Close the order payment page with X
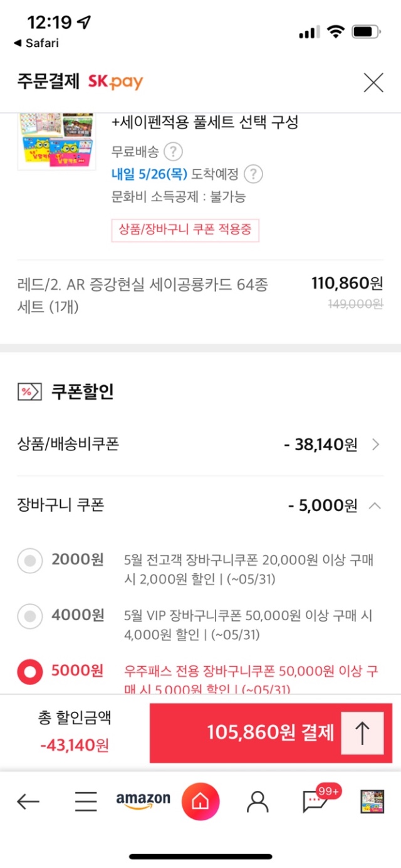401x868 pixels. [373, 83]
